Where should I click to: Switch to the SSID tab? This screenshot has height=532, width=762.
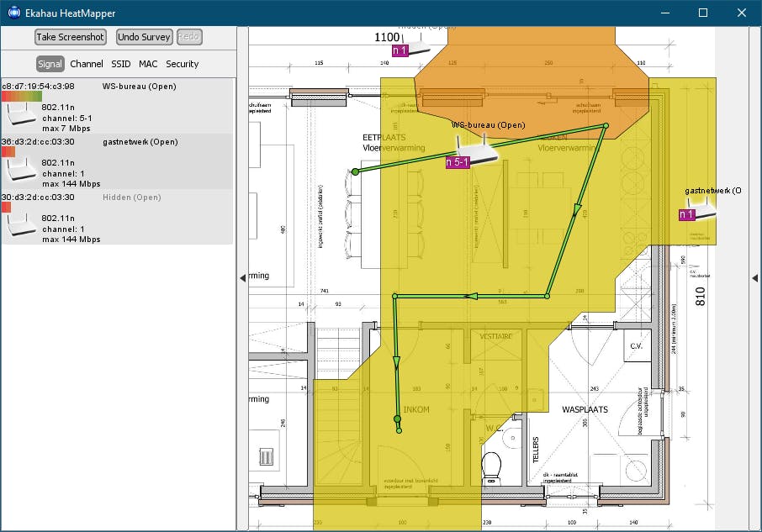click(x=121, y=64)
